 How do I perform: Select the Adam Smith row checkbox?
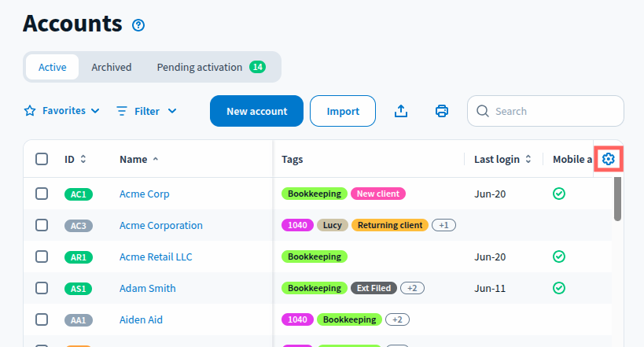(x=42, y=288)
